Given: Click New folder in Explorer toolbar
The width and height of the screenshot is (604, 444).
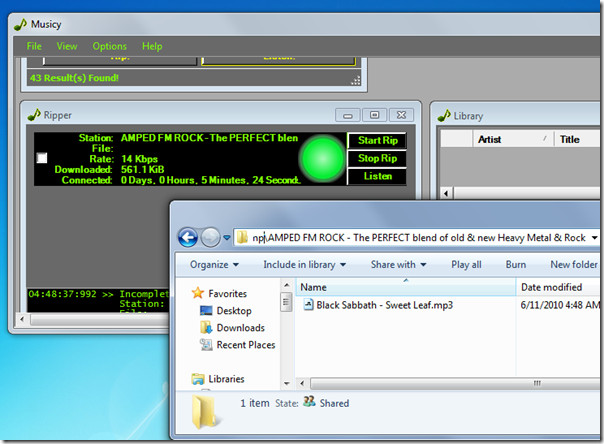Looking at the screenshot, I should (x=574, y=265).
